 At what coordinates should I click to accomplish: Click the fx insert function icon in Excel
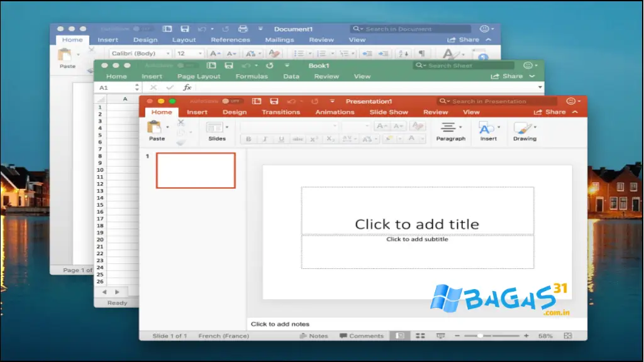187,87
